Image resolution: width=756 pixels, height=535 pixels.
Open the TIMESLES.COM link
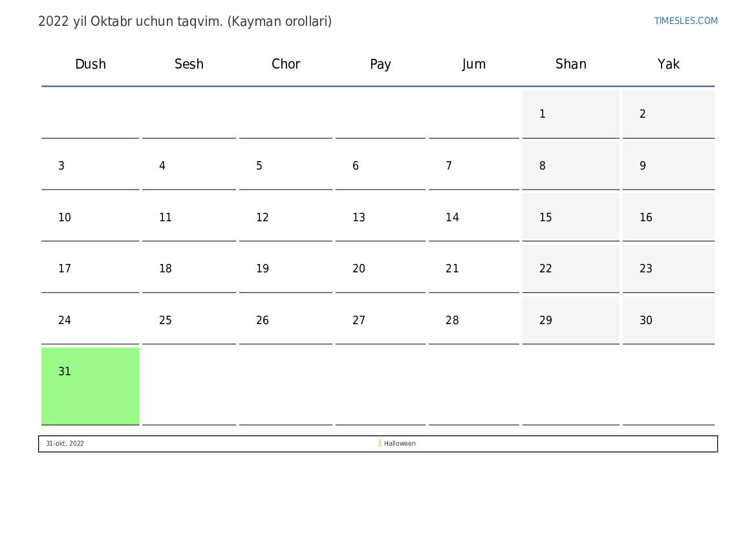point(686,21)
